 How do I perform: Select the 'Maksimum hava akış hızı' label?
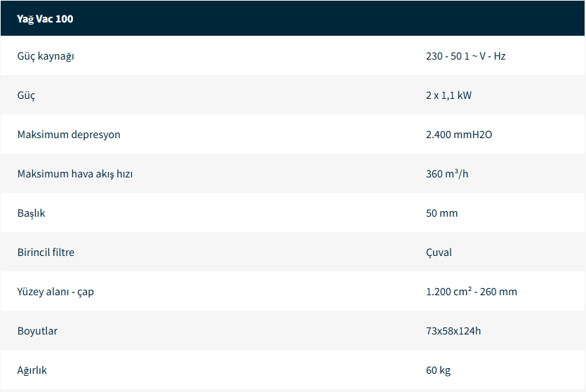pyautogui.click(x=75, y=174)
